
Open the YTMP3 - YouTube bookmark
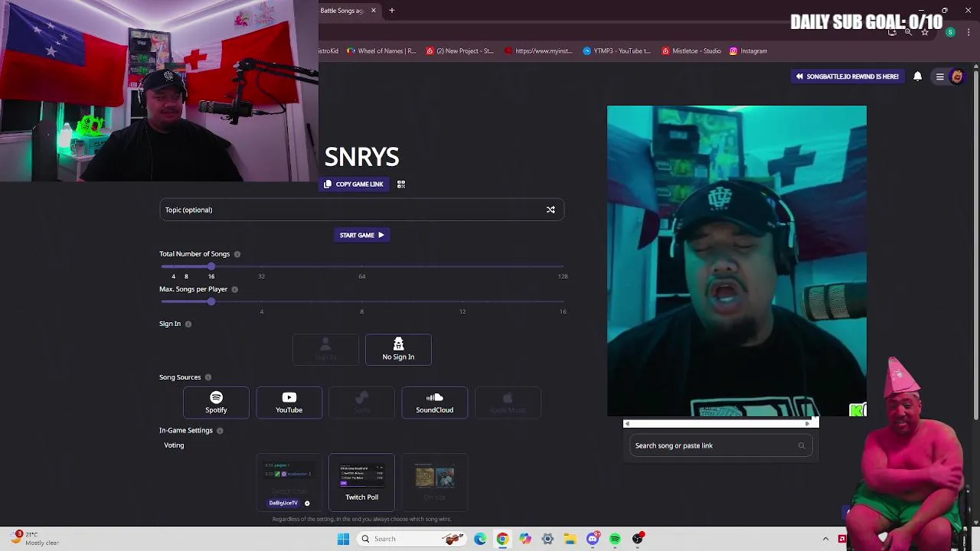coord(616,51)
